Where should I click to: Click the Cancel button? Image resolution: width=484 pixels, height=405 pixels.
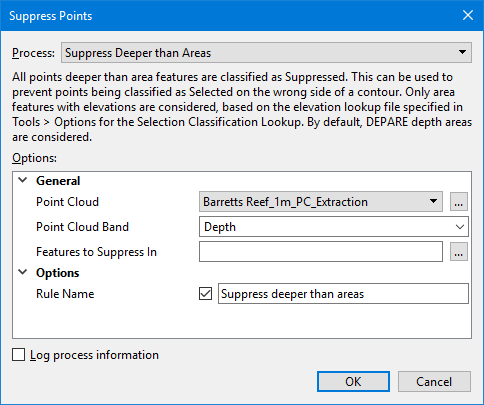pos(434,381)
